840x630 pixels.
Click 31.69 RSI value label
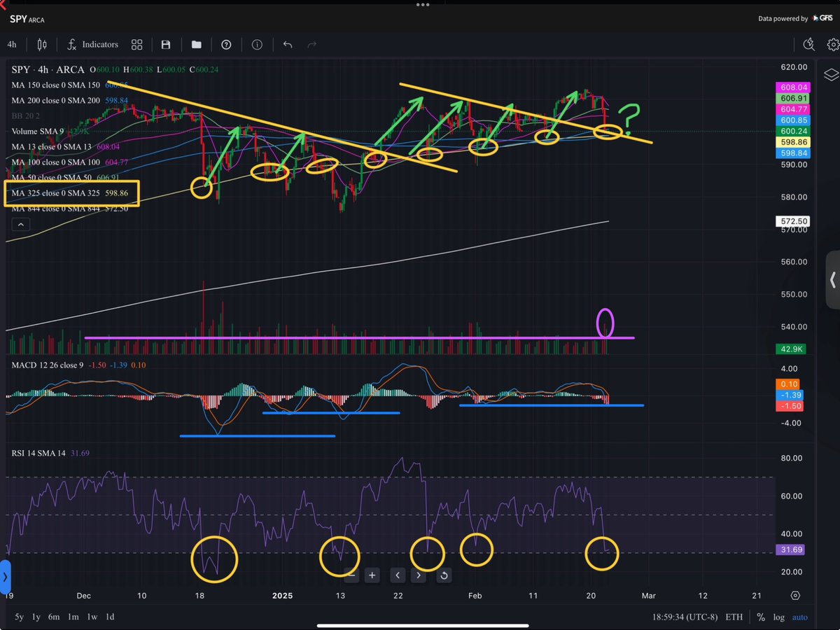789,549
